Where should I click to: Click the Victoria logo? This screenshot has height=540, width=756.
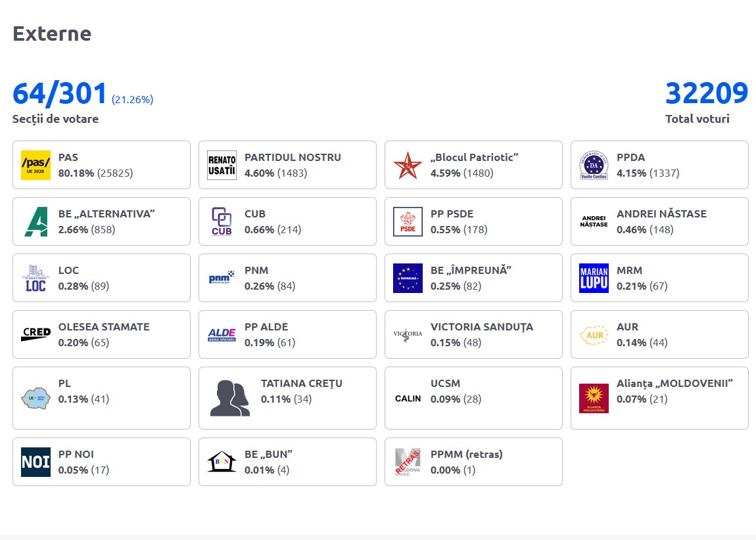(x=408, y=334)
